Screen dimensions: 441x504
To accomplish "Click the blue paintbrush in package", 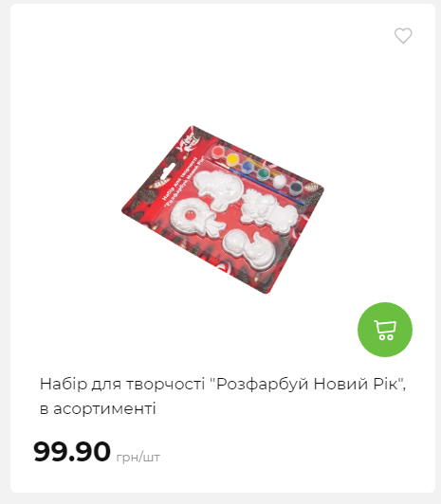I will click(256, 182).
